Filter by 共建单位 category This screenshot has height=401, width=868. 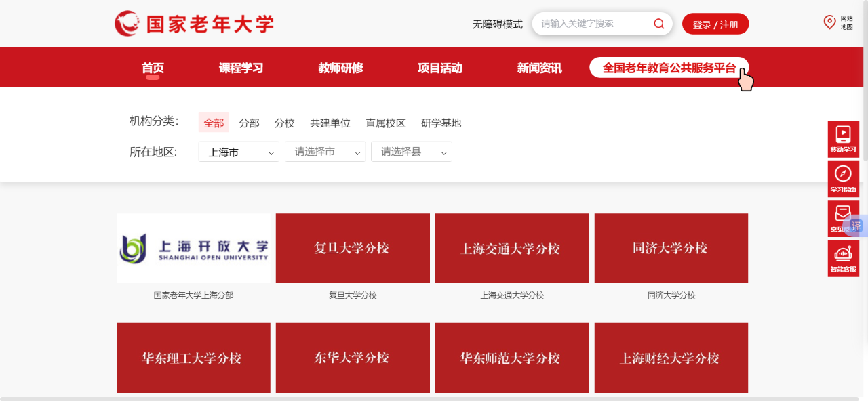(330, 123)
